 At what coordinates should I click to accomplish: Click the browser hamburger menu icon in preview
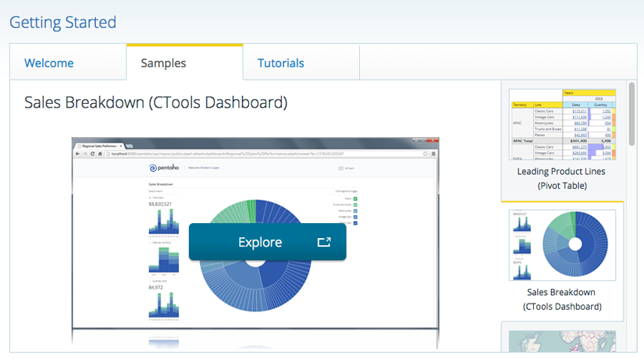(x=433, y=154)
